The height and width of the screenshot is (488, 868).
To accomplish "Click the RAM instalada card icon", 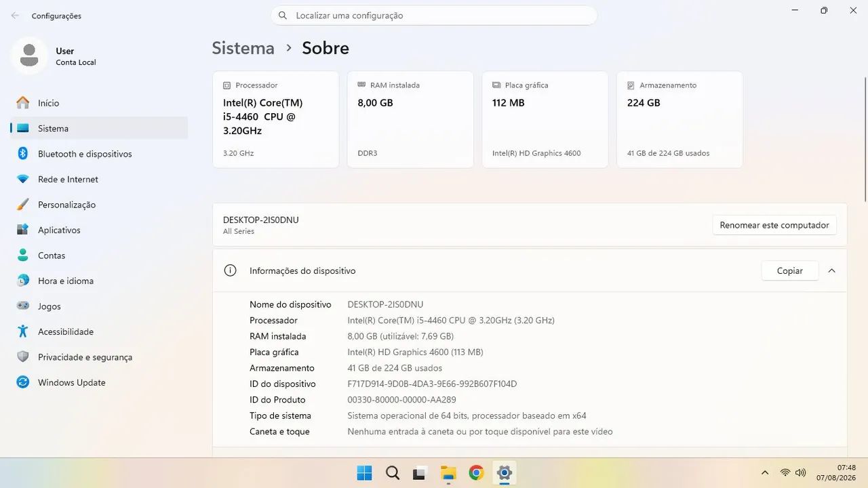I will pos(361,85).
